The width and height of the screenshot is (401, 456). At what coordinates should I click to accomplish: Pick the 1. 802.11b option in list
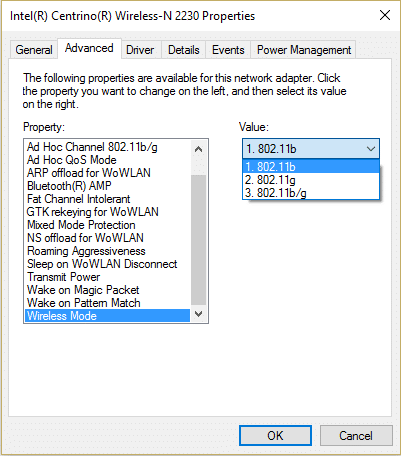[x=311, y=167]
